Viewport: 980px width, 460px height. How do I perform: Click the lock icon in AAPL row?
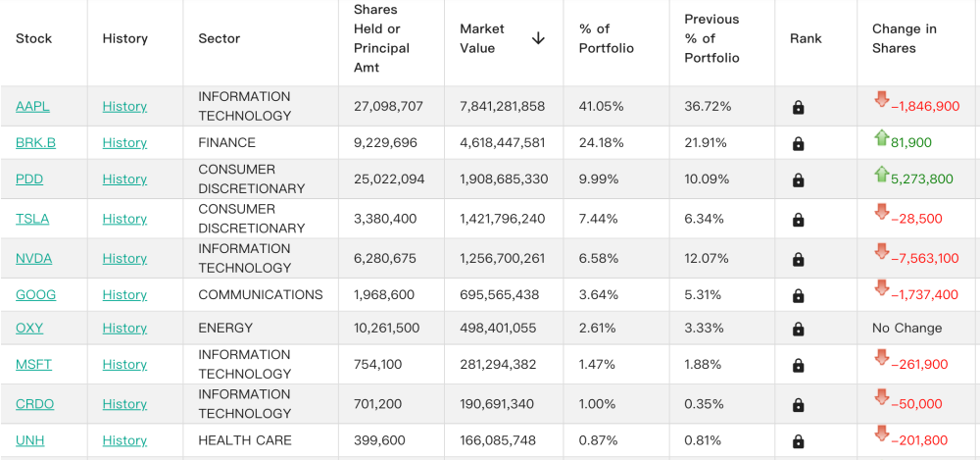click(x=798, y=107)
